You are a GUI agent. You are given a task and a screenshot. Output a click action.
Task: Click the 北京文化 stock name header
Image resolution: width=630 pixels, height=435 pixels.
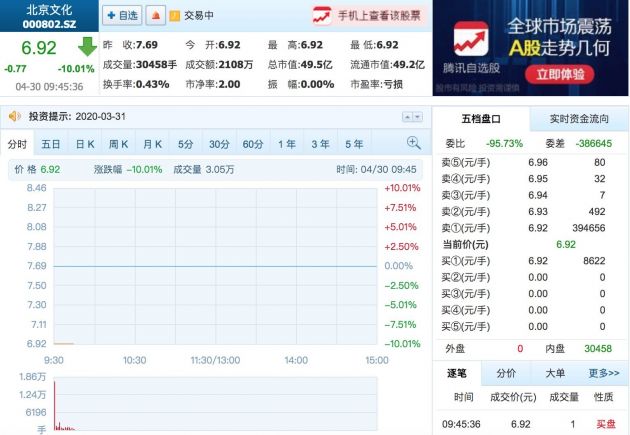(x=49, y=8)
